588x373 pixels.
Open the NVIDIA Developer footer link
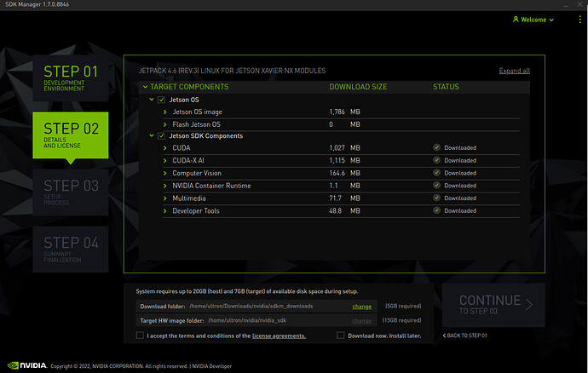212,366
